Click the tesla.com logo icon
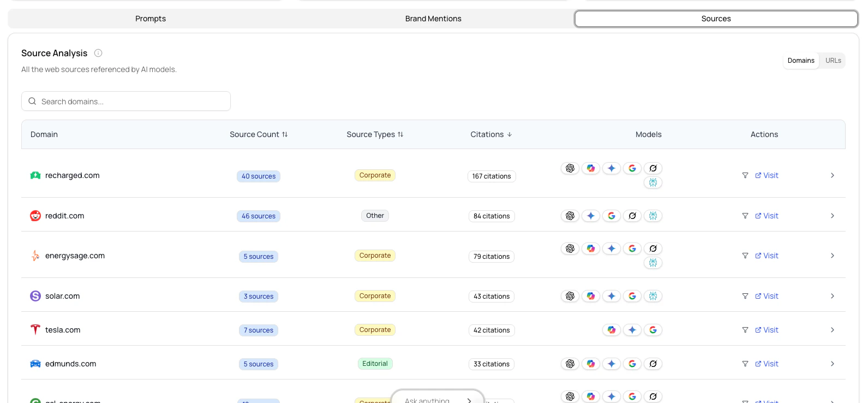 coord(35,330)
